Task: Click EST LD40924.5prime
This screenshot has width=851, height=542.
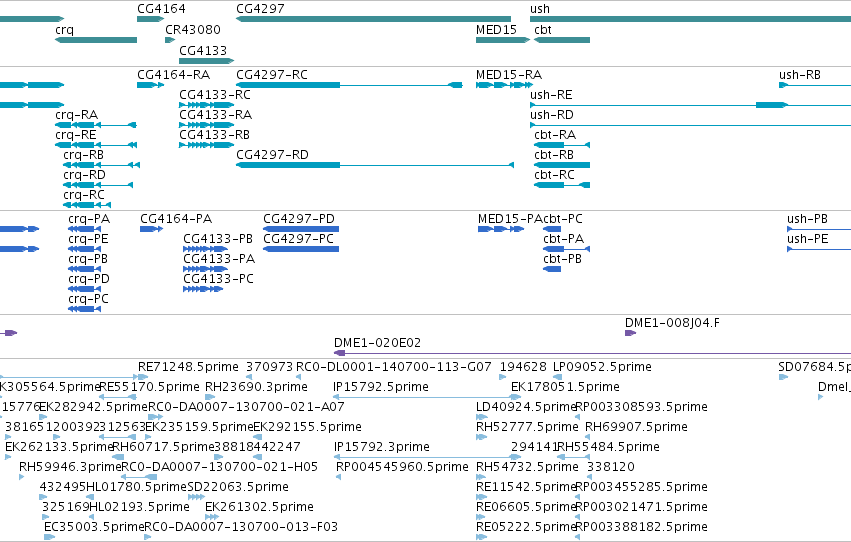Action: click(482, 417)
